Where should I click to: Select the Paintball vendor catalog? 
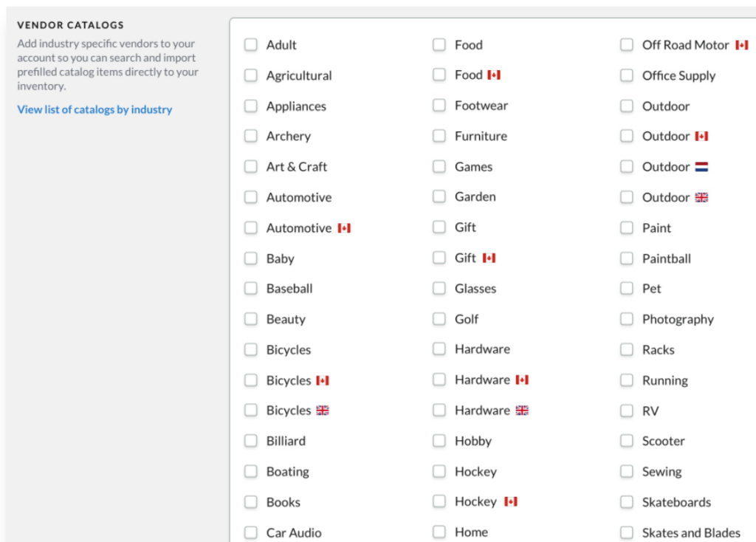coord(627,258)
